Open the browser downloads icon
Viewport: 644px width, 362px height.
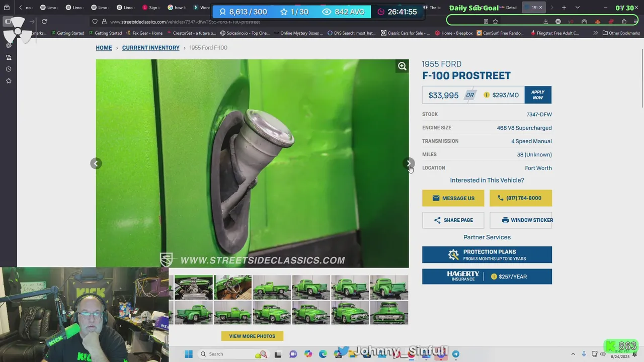click(x=546, y=22)
